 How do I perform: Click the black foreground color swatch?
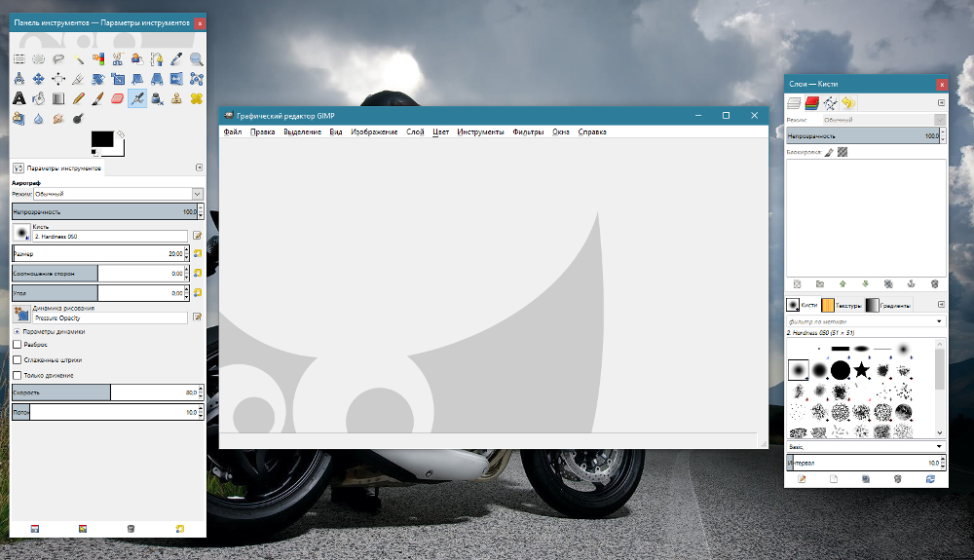pos(101,139)
